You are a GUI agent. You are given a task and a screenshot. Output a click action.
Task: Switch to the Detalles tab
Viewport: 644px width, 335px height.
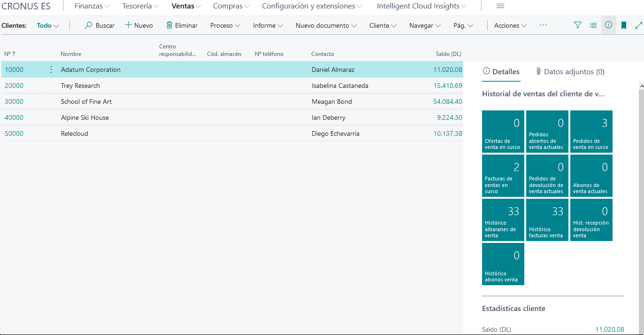(x=501, y=72)
